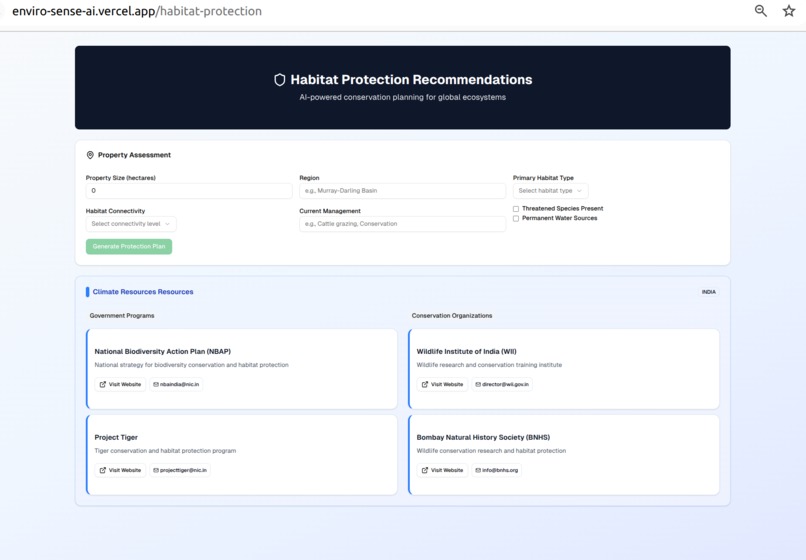Click the browser address bar URL
806x560 pixels.
tap(137, 11)
